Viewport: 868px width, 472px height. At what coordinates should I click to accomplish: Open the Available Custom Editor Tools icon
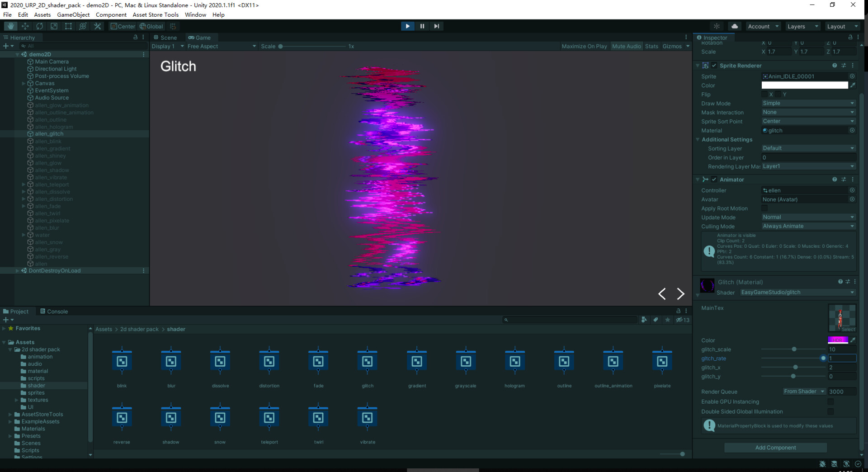pyautogui.click(x=98, y=26)
